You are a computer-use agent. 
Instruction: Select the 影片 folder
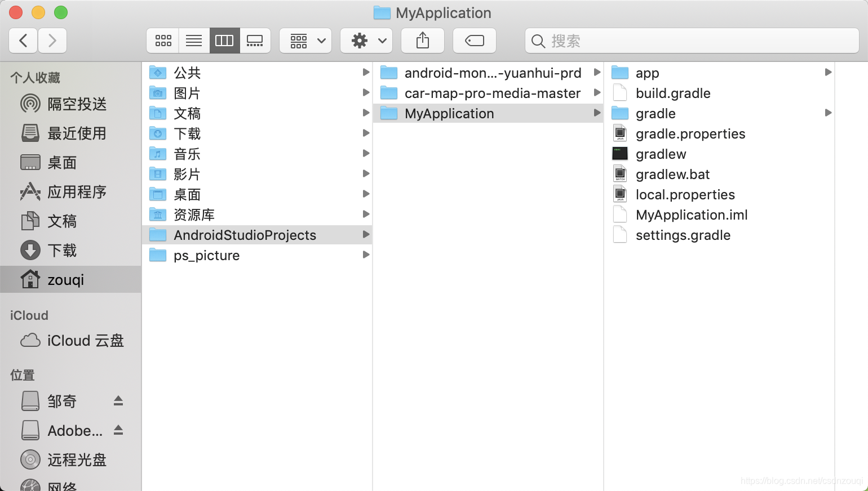(x=257, y=174)
